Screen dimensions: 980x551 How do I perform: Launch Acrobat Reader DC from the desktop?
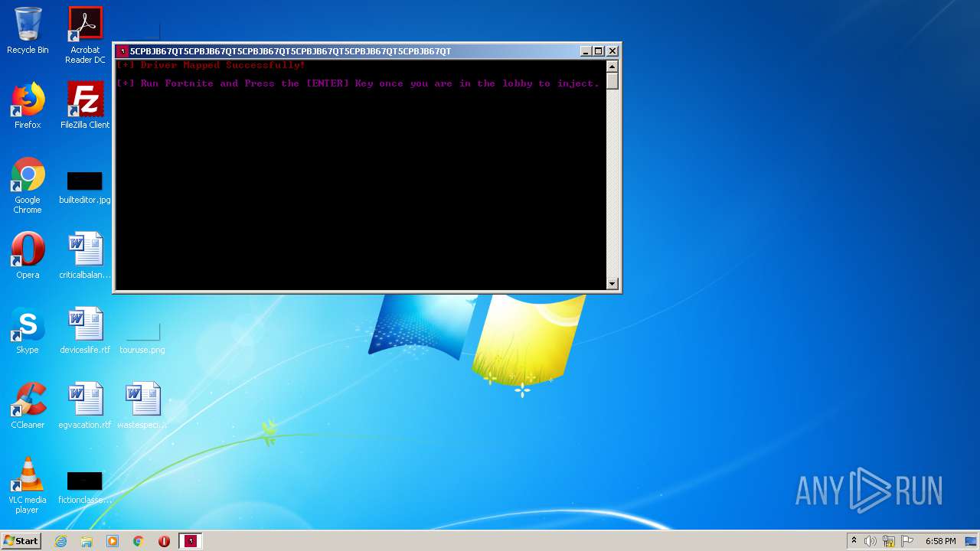click(x=85, y=35)
